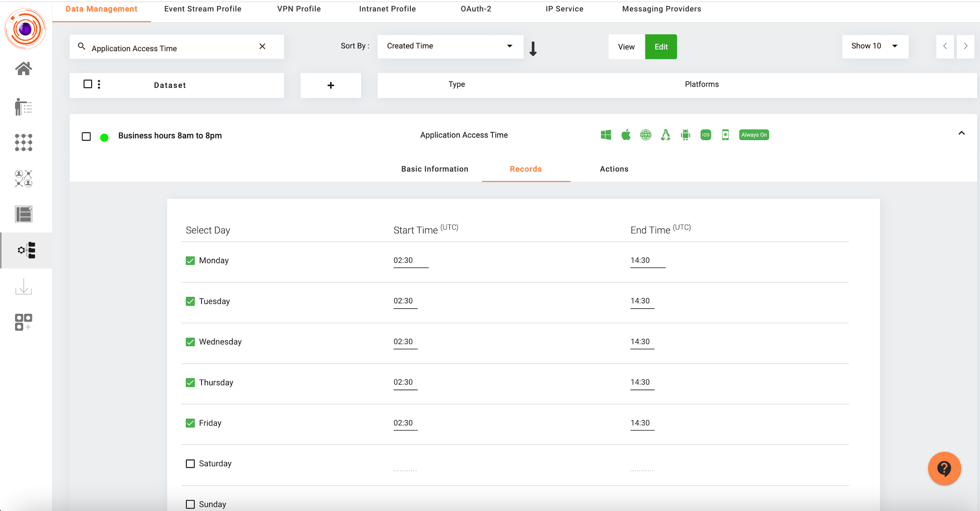The image size is (980, 511).
Task: Open the add-widgets sidebar icon
Action: pos(24,322)
